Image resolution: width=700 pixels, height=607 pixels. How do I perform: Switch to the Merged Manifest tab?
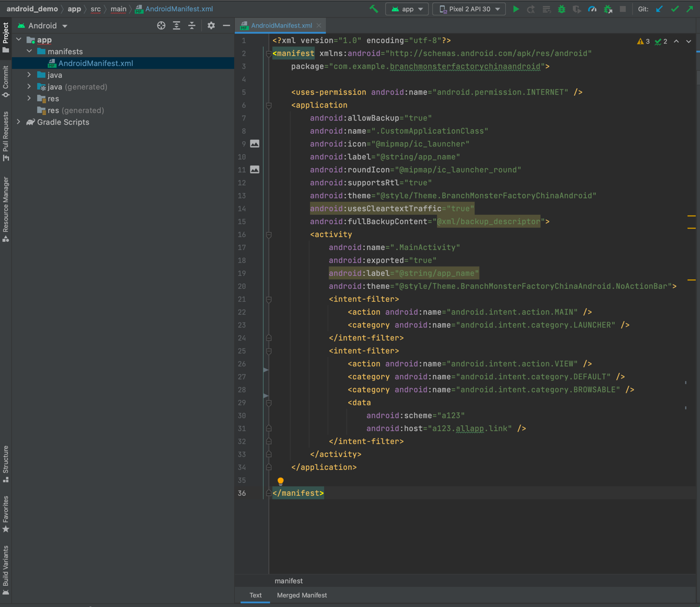302,595
